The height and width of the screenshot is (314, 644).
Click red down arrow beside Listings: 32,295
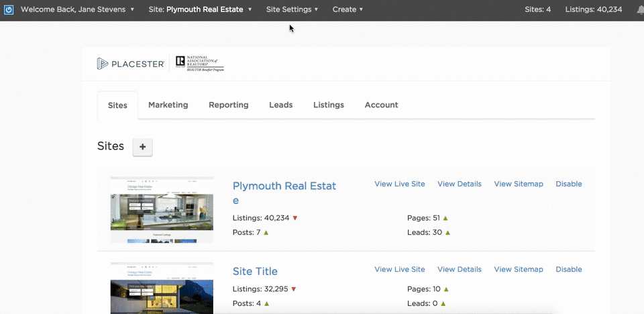click(x=294, y=289)
